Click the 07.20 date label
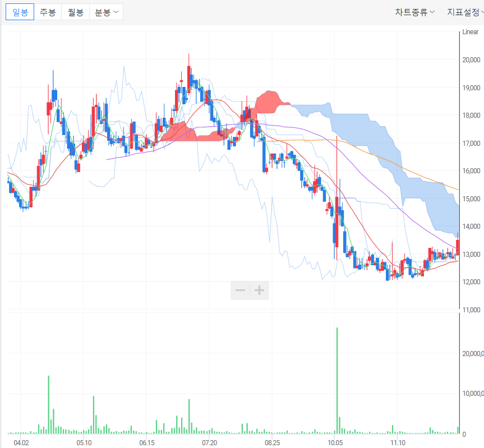The height and width of the screenshot is (448, 484). point(210,443)
